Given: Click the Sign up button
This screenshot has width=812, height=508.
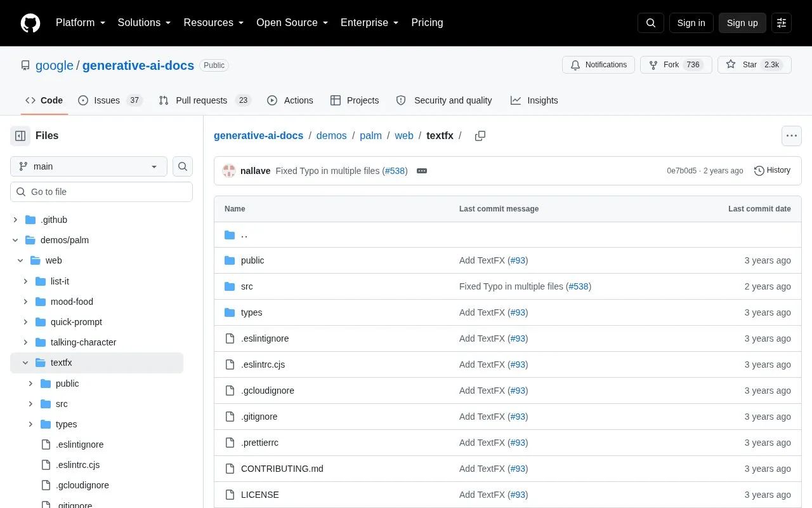Looking at the screenshot, I should coord(742,23).
